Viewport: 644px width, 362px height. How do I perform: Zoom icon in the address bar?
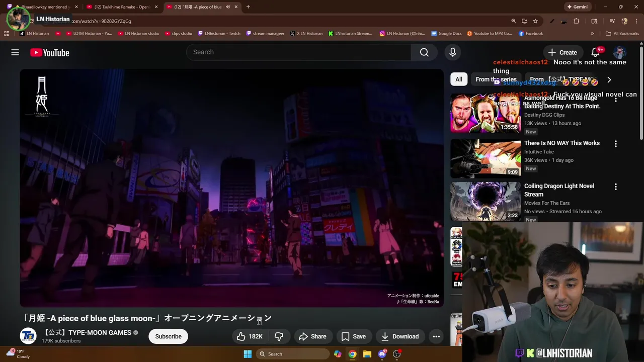[513, 21]
